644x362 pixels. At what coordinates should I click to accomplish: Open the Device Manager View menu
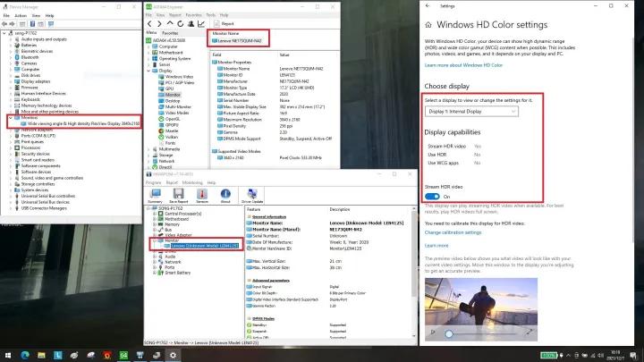click(36, 15)
